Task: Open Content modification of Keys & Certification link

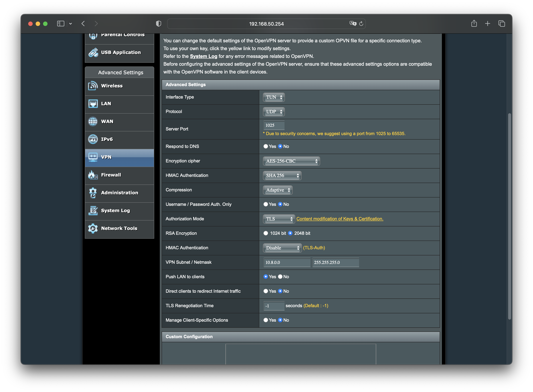Action: (x=340, y=219)
